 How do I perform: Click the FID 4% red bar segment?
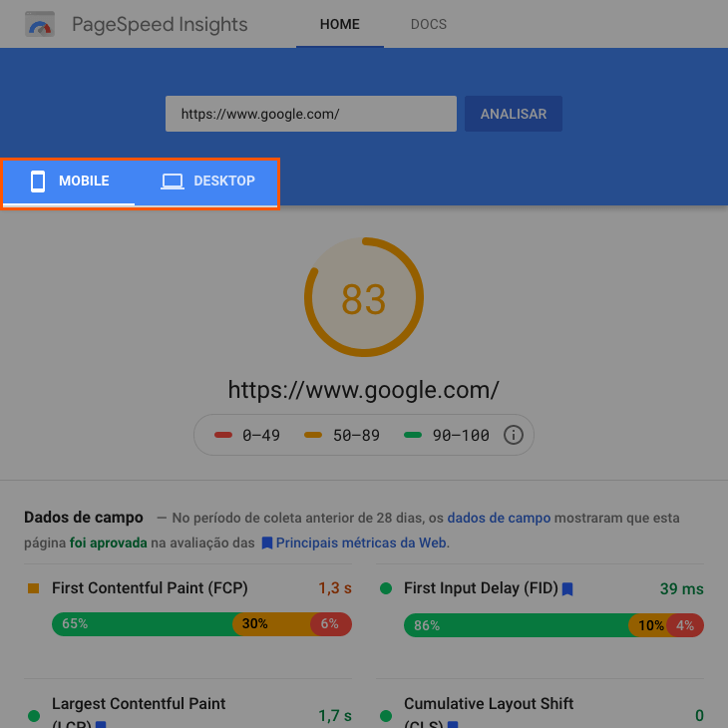(x=685, y=625)
